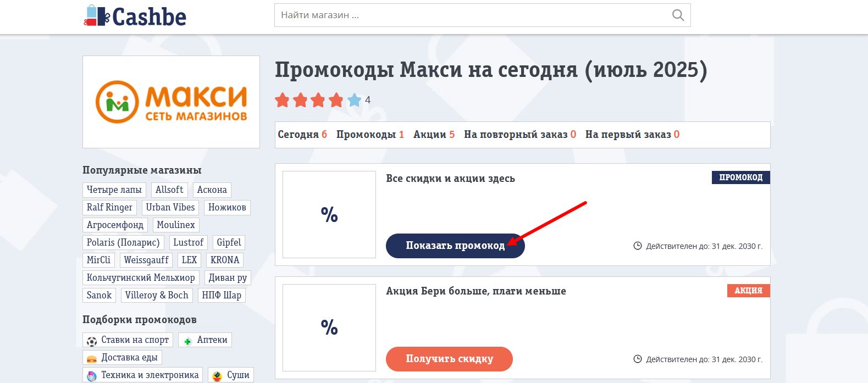
Task: Open the Allsoft store link
Action: pos(169,190)
